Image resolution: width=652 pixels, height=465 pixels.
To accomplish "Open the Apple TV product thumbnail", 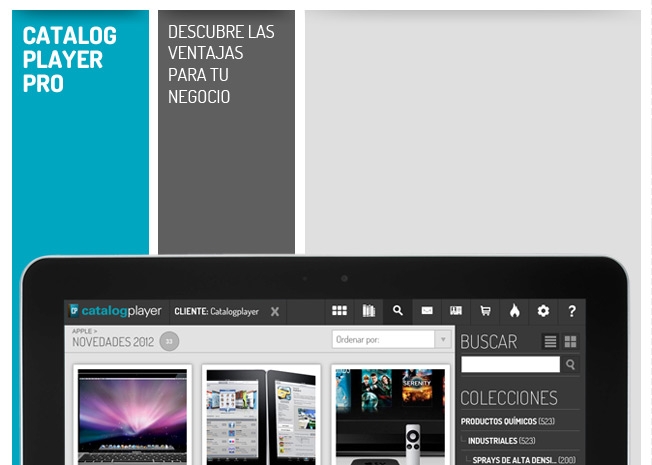I will [x=390, y=416].
